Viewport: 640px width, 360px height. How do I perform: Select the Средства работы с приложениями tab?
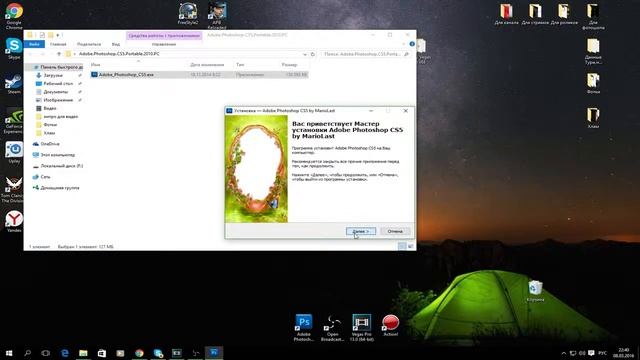(164, 36)
